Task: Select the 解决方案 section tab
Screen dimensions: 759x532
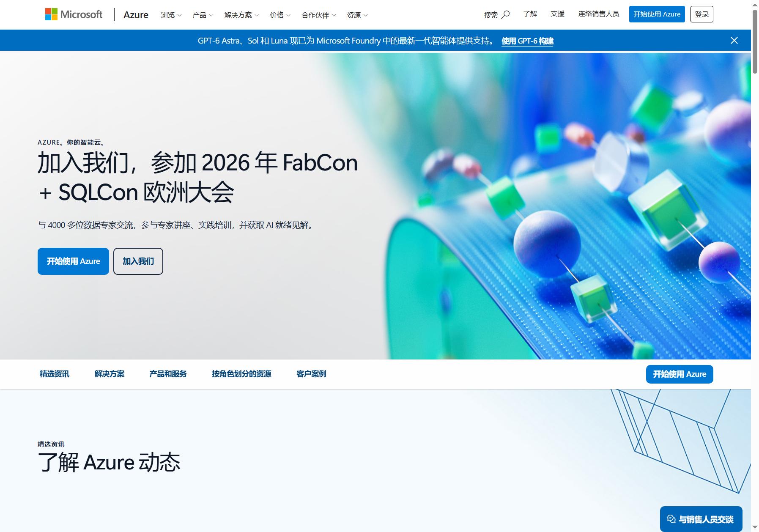Action: pos(109,374)
